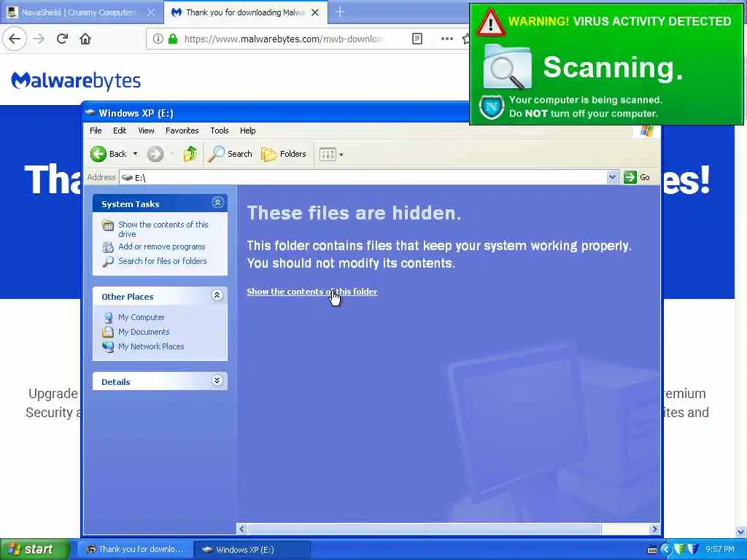747x560 pixels.
Task: Click the taskbar clock showing 9:57 PM
Action: point(720,549)
